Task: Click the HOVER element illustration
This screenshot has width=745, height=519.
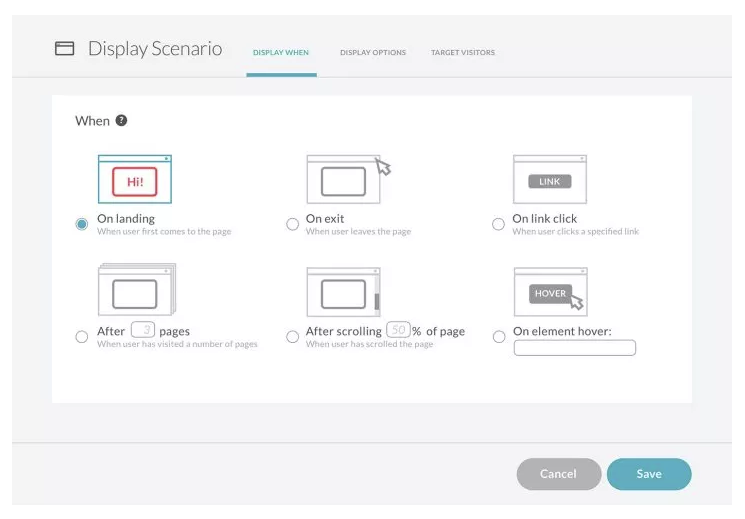Action: pyautogui.click(x=551, y=292)
